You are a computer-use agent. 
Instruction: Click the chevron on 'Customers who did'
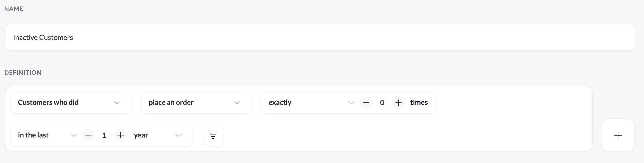pyautogui.click(x=117, y=103)
